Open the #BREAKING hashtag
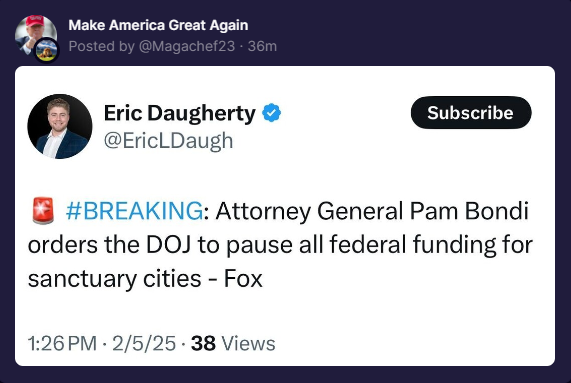 tap(134, 211)
